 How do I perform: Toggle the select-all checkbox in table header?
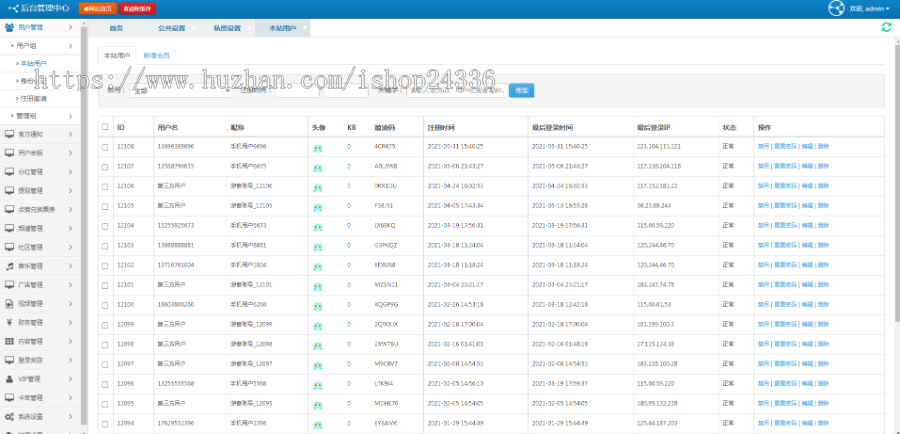coord(105,127)
